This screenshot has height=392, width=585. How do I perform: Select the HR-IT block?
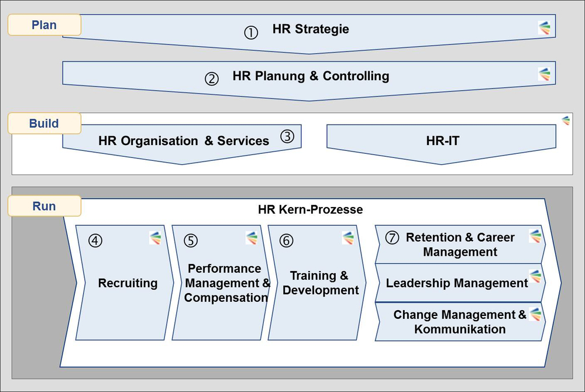(x=441, y=144)
